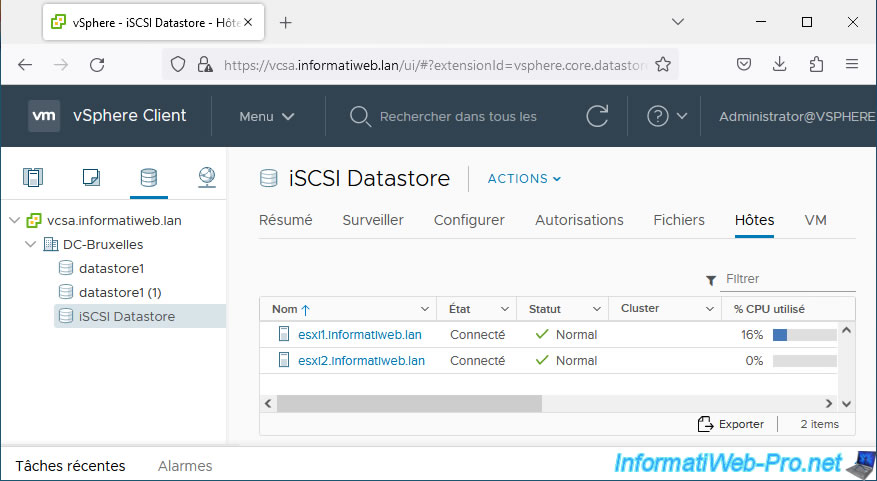Screen dimensions: 877x481
Task: Select datastore1 in the tree
Action: pyautogui.click(x=111, y=268)
